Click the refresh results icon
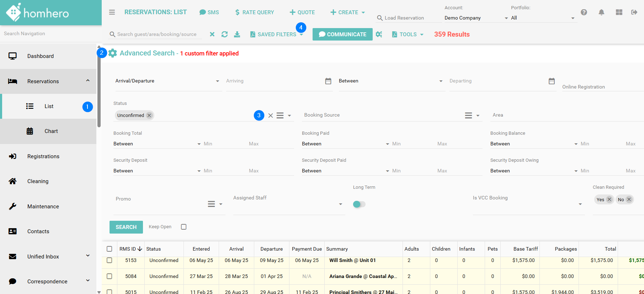This screenshot has height=294, width=644. (224, 34)
